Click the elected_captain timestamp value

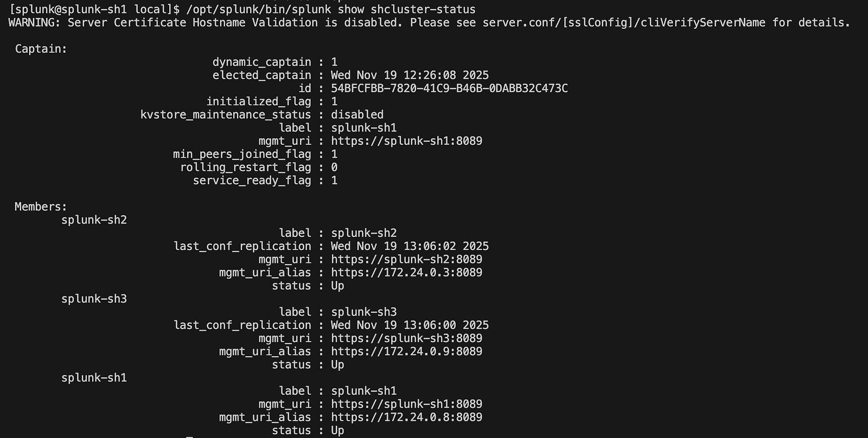[x=410, y=75]
